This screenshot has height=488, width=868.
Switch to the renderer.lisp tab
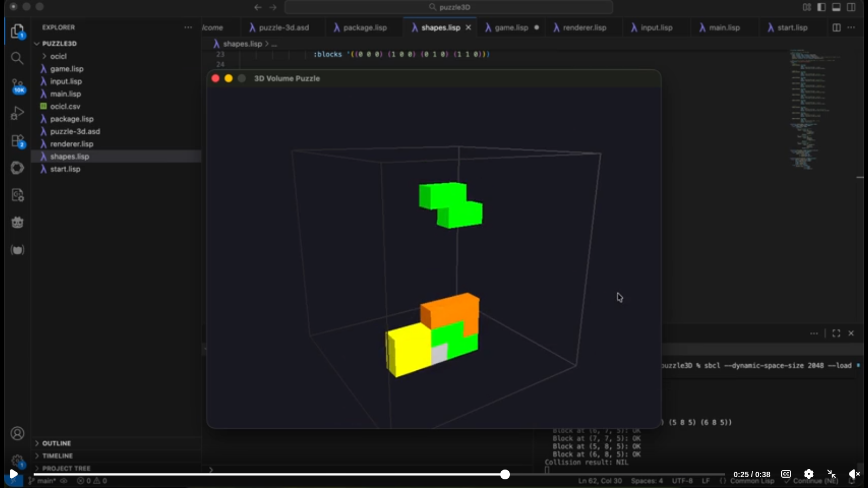(x=584, y=28)
